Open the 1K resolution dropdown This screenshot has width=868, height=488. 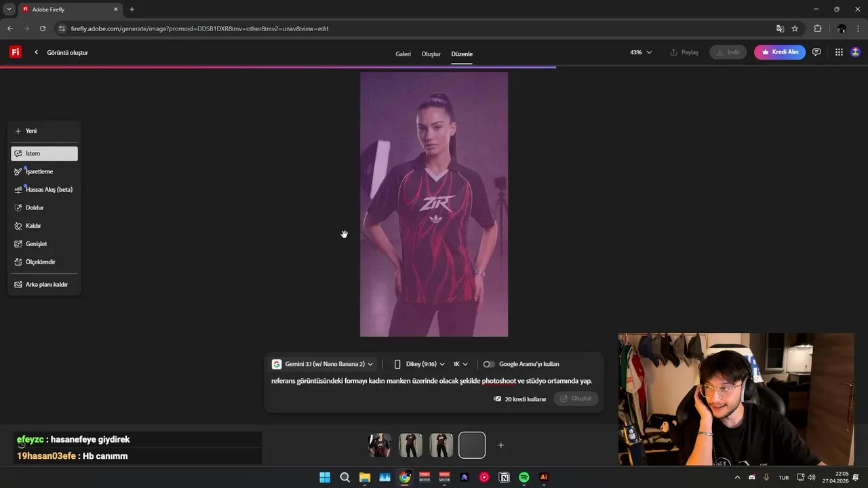point(460,364)
